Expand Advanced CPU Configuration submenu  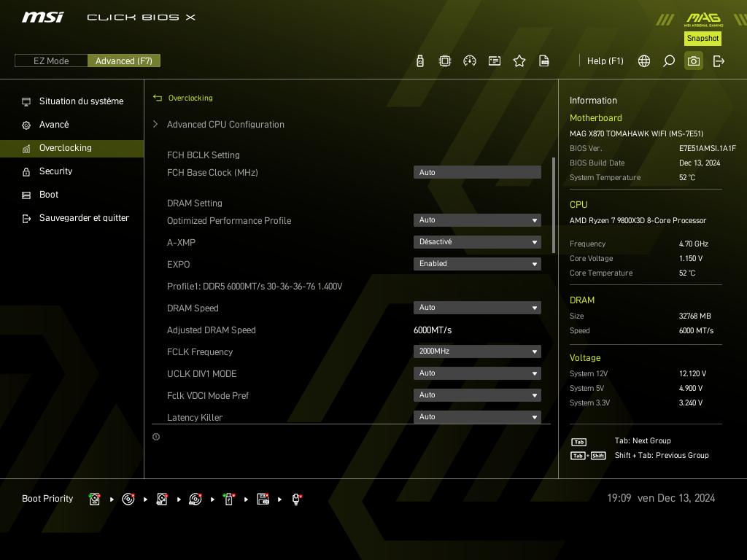225,125
